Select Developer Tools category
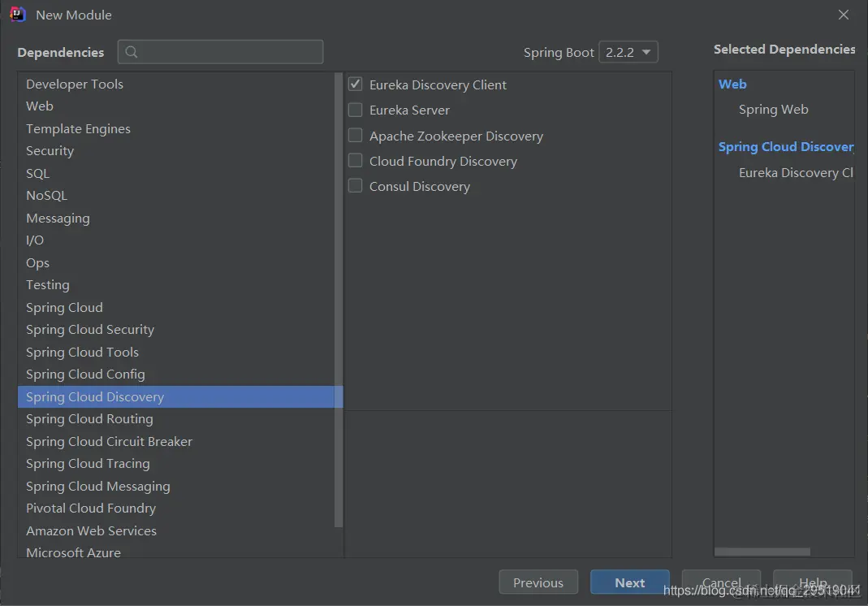Screen dimensions: 868x606 [x=176, y=84]
